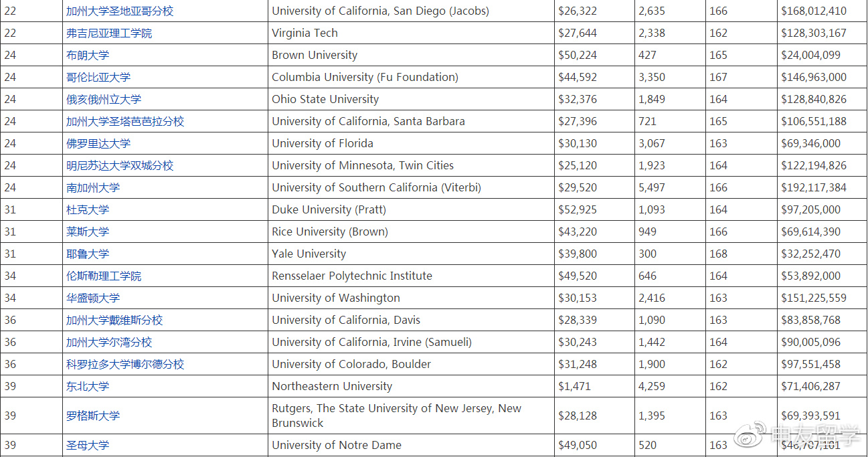Click the 佛罗里达大学 link
This screenshot has height=457, width=868.
click(x=98, y=144)
